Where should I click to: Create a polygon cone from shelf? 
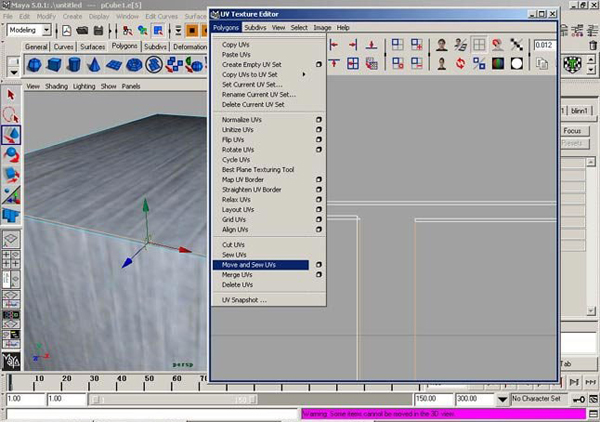click(93, 65)
